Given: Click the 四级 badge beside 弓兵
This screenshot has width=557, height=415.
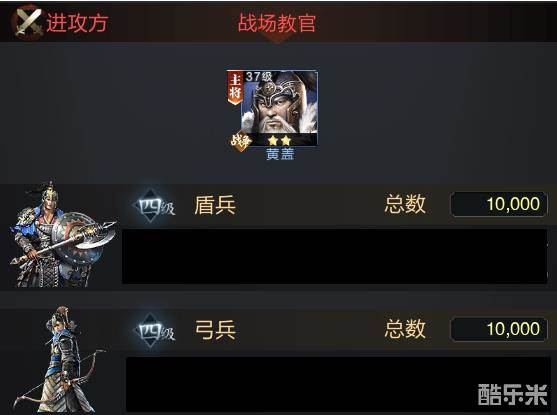Looking at the screenshot, I should pos(154,331).
